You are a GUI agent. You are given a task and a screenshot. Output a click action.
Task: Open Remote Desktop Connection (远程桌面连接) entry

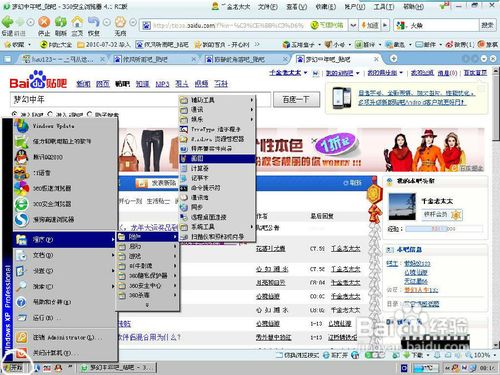[x=217, y=217]
